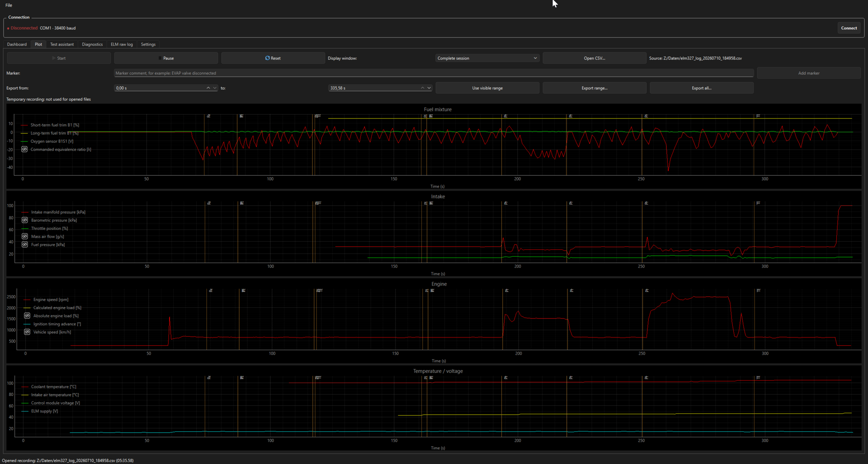Open the Display window Complete session dropdown
This screenshot has height=464, width=868.
click(487, 58)
